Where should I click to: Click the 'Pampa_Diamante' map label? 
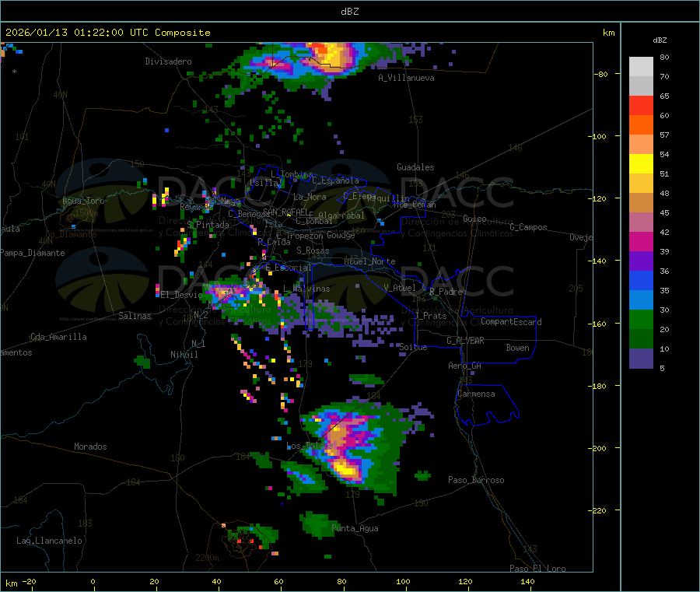click(33, 253)
